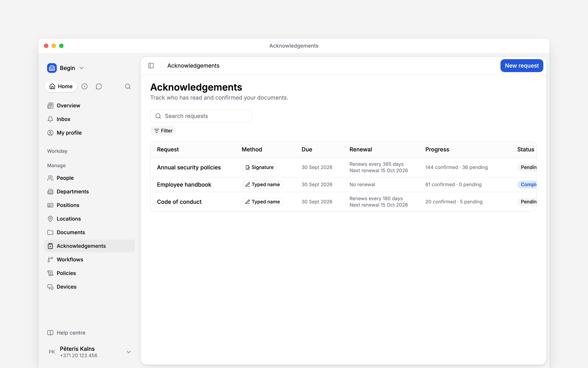Image resolution: width=588 pixels, height=368 pixels.
Task: Click the Renewal column header
Action: (361, 149)
